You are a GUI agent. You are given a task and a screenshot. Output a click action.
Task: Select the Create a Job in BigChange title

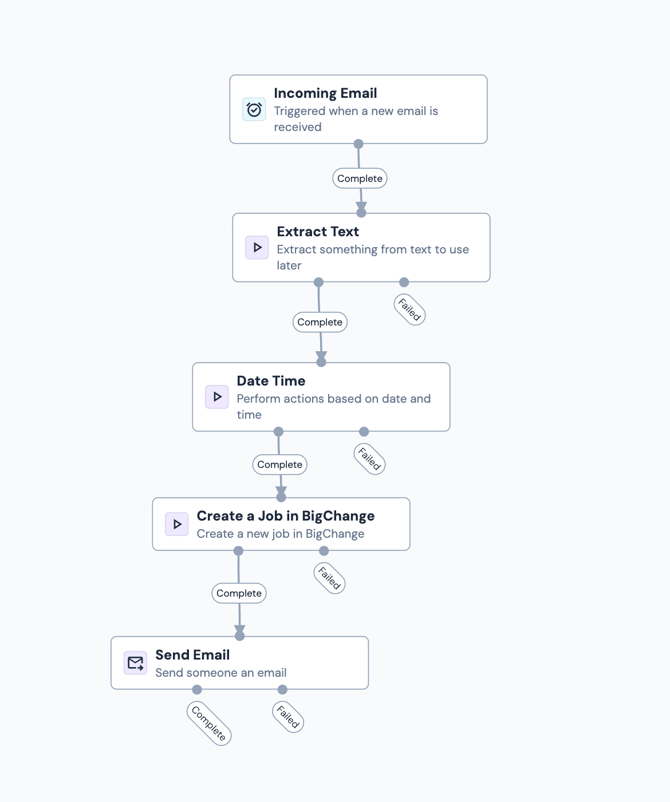285,516
